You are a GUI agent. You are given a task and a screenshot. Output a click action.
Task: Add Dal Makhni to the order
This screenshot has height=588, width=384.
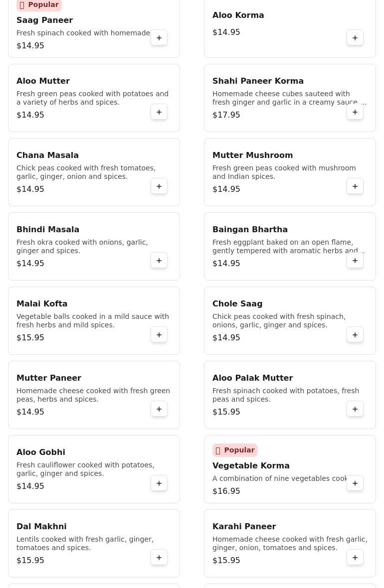point(159,558)
